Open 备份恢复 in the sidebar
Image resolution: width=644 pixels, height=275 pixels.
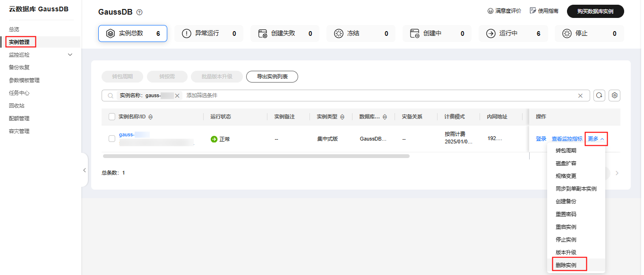tap(19, 67)
